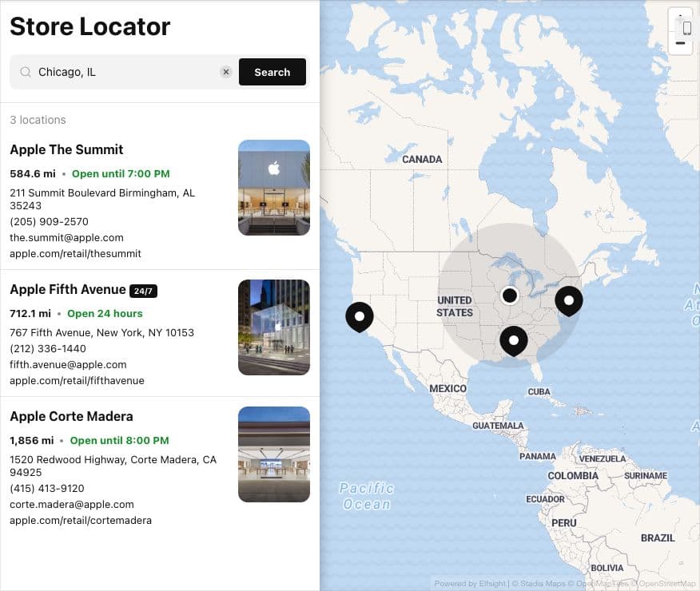Select the Apple Corte Madera listing title
Screen dimensions: 700x591
click(71, 416)
